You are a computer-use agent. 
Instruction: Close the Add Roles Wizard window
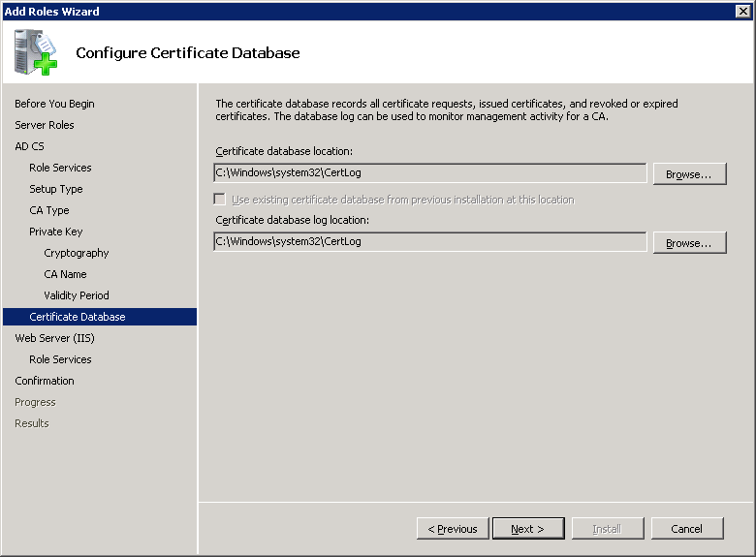coord(743,11)
